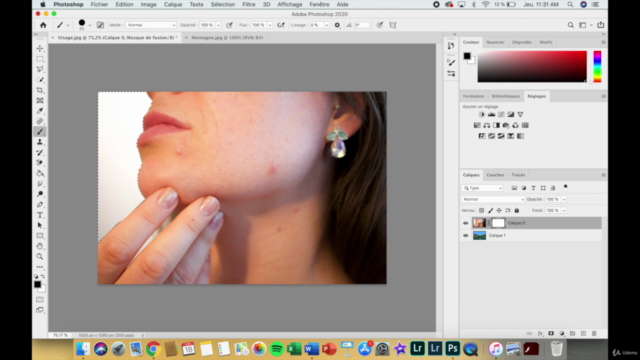This screenshot has width=640, height=360.
Task: Open the layer filter Type dropdown
Action: click(483, 188)
